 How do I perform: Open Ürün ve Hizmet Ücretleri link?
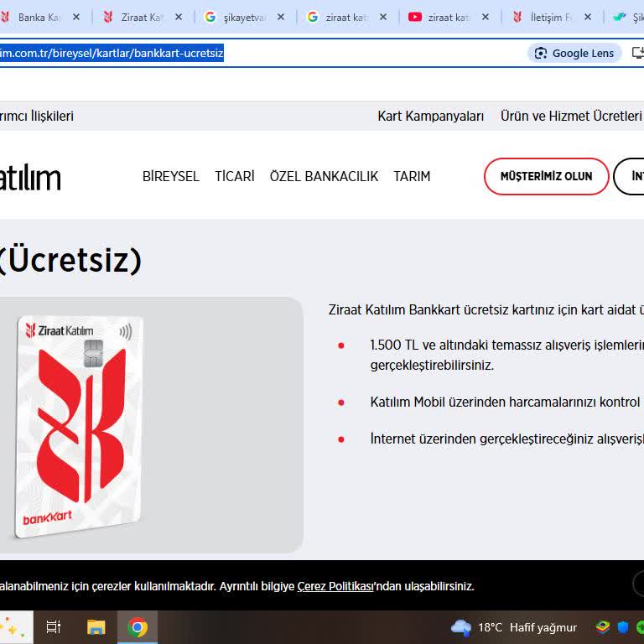click(571, 117)
